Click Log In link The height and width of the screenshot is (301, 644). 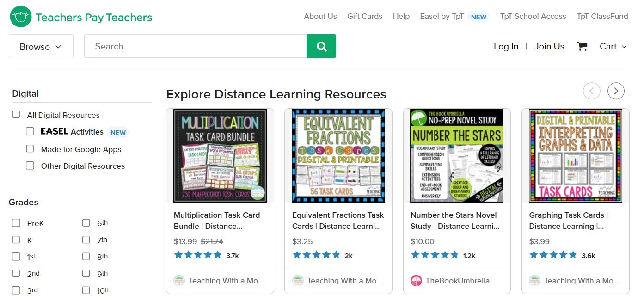point(506,46)
